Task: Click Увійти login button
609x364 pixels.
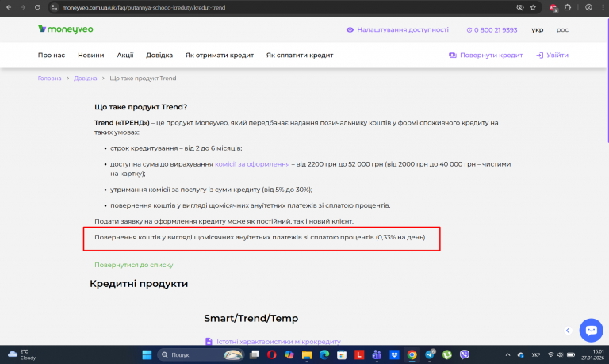Action: (552, 56)
